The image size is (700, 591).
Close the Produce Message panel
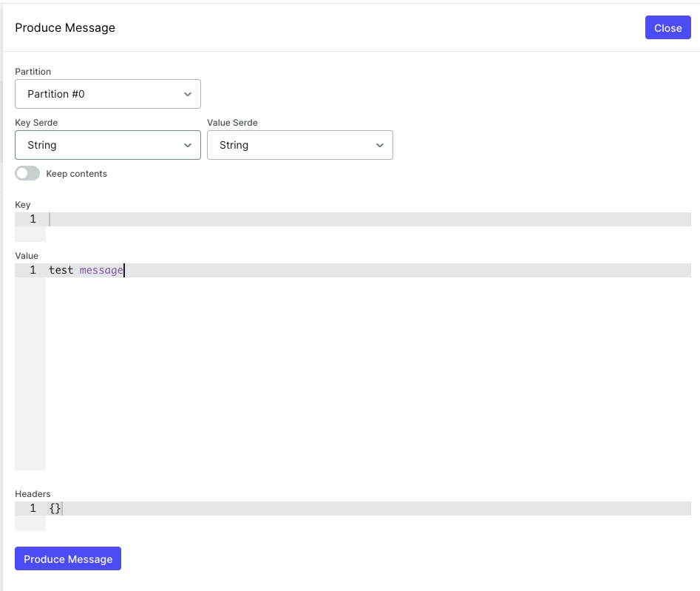pos(667,27)
